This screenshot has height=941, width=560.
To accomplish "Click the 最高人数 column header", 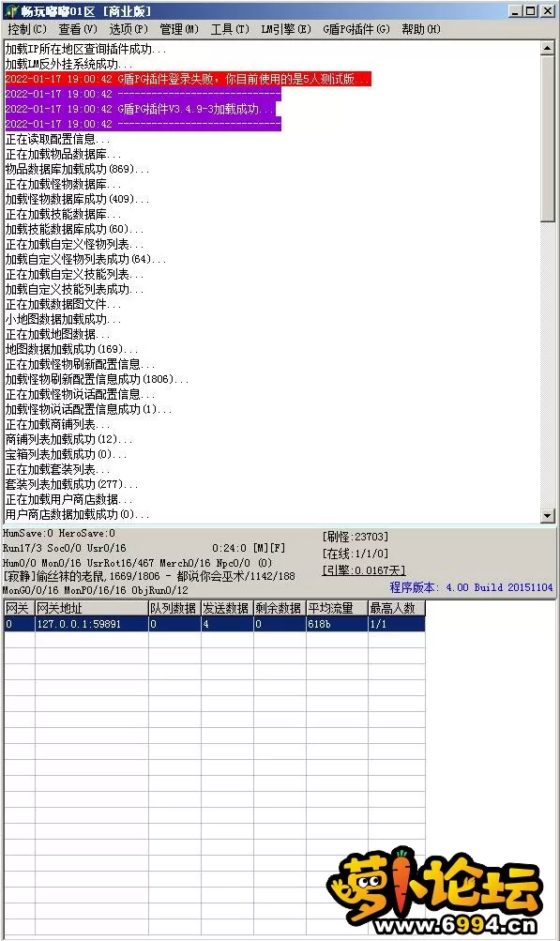I will coord(397,608).
